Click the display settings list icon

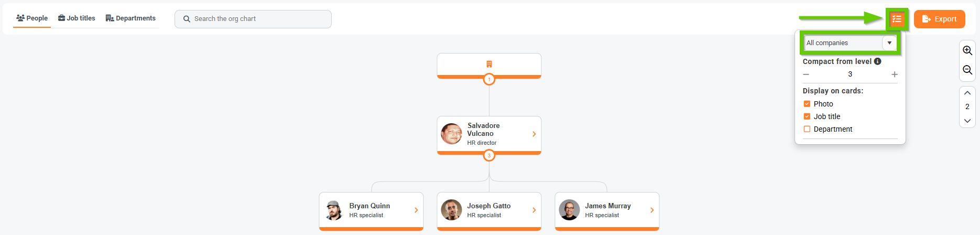click(897, 19)
